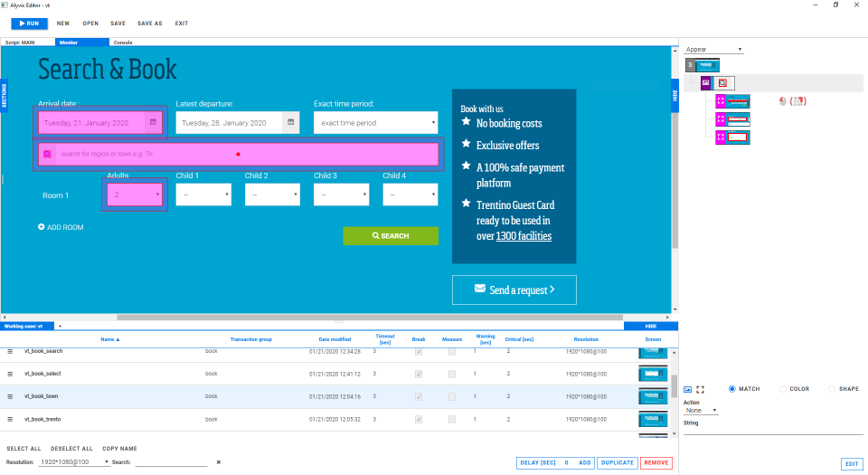
Task: Grab the drag handle of vt_book_town row
Action: click(x=10, y=397)
